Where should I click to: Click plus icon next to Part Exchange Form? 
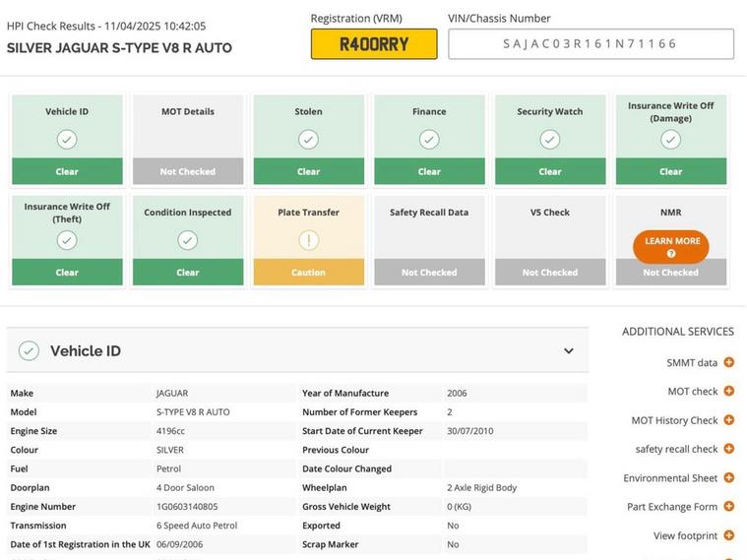pyautogui.click(x=729, y=506)
